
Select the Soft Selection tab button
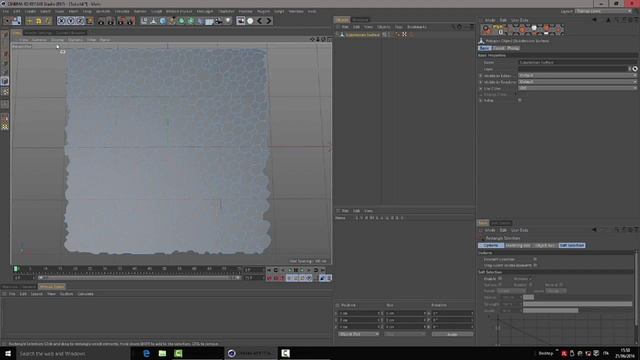572,245
